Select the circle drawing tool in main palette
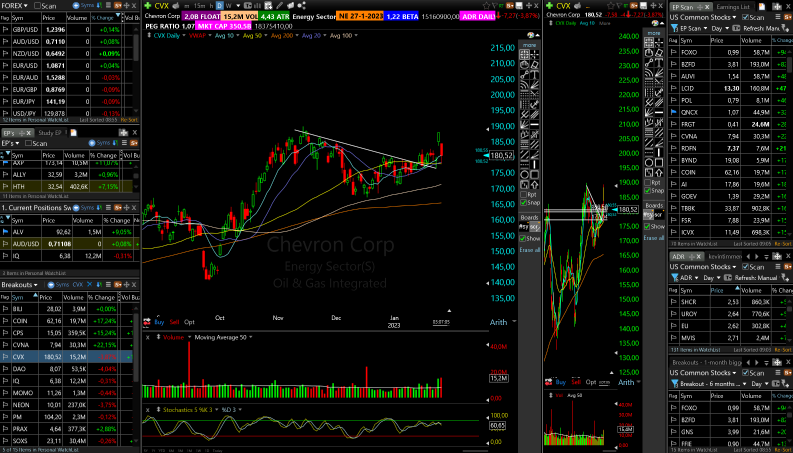 pyautogui.click(x=524, y=175)
